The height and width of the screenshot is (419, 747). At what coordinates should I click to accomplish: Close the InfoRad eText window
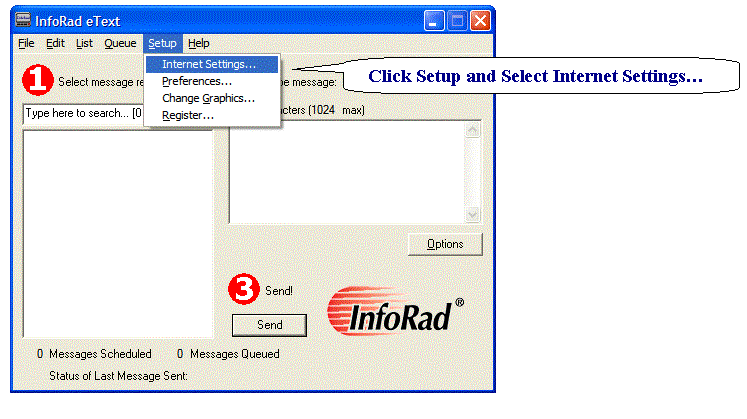(x=481, y=21)
